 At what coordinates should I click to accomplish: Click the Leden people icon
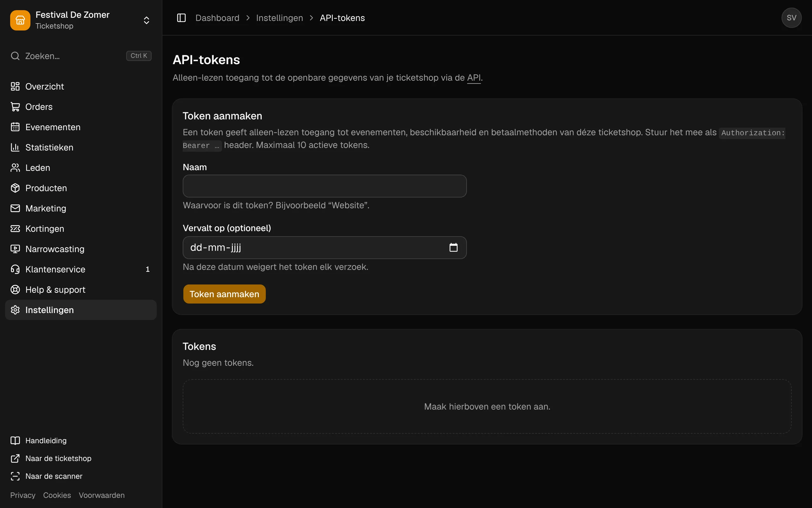point(15,168)
